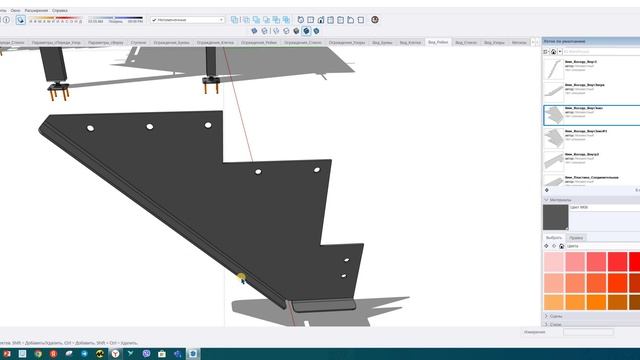
Task: Switch to the Параметры_сВерху scene tab
Action: (x=105, y=42)
